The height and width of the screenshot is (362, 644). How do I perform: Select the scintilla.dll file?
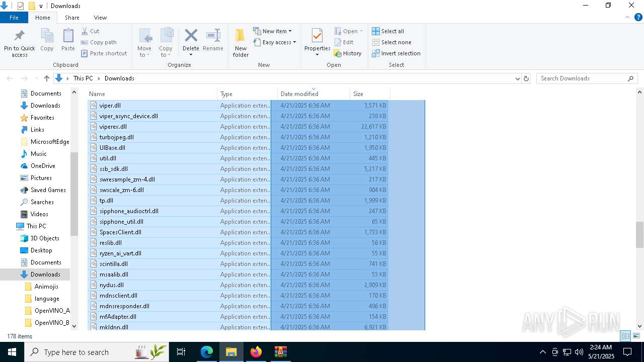click(113, 264)
